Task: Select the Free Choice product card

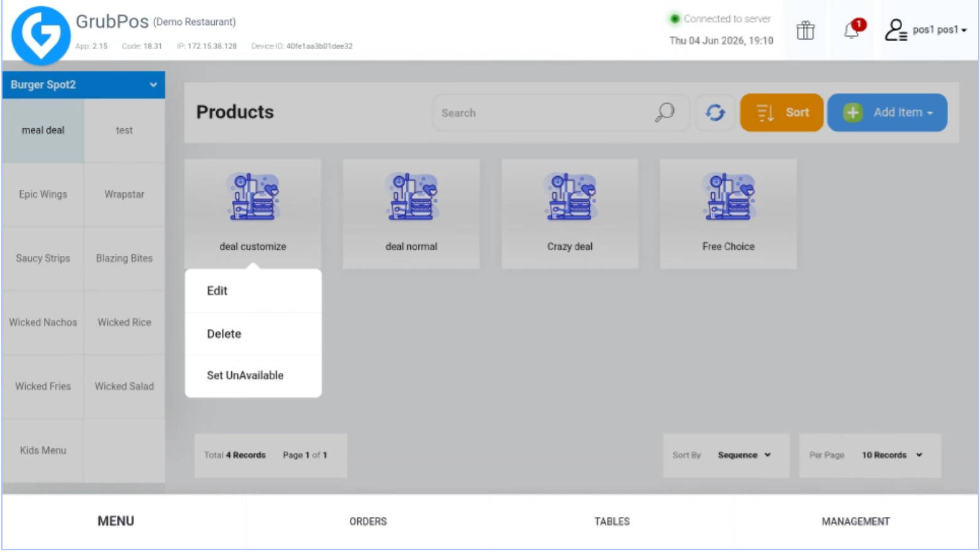Action: click(x=728, y=214)
